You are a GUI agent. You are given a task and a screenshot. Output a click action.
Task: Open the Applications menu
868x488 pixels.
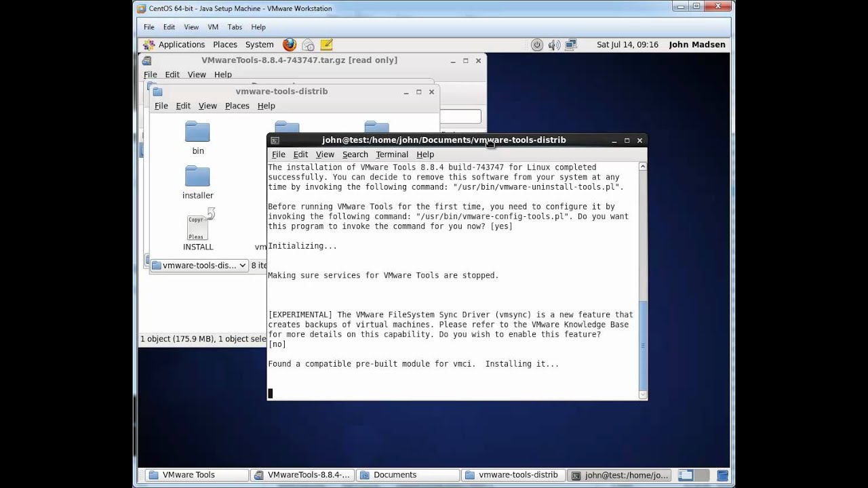tap(181, 45)
